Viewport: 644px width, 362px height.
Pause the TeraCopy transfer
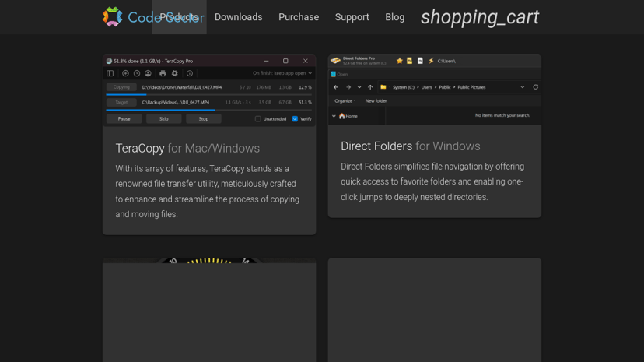[124, 119]
